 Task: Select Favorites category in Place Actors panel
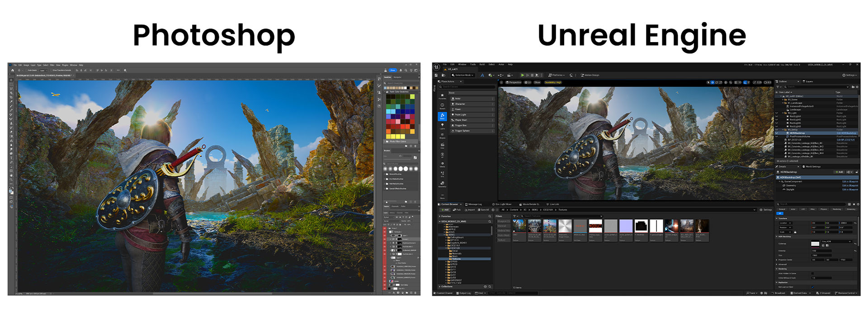(x=442, y=96)
